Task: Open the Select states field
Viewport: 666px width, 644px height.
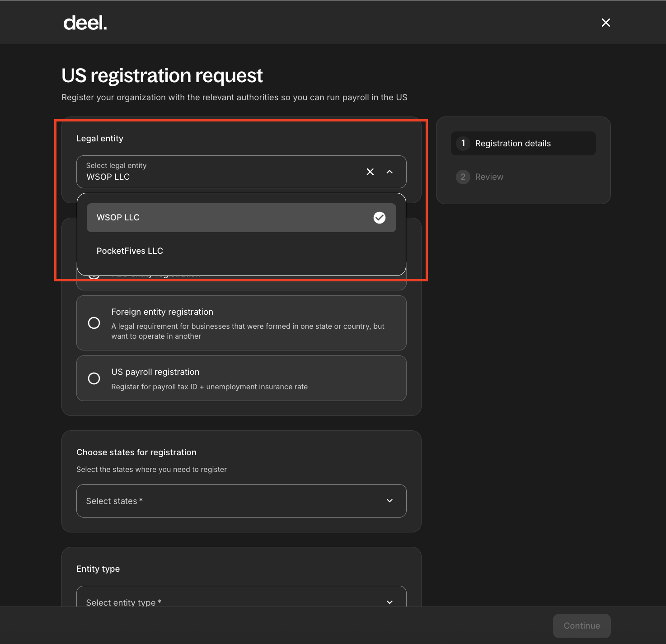Action: click(226, 501)
